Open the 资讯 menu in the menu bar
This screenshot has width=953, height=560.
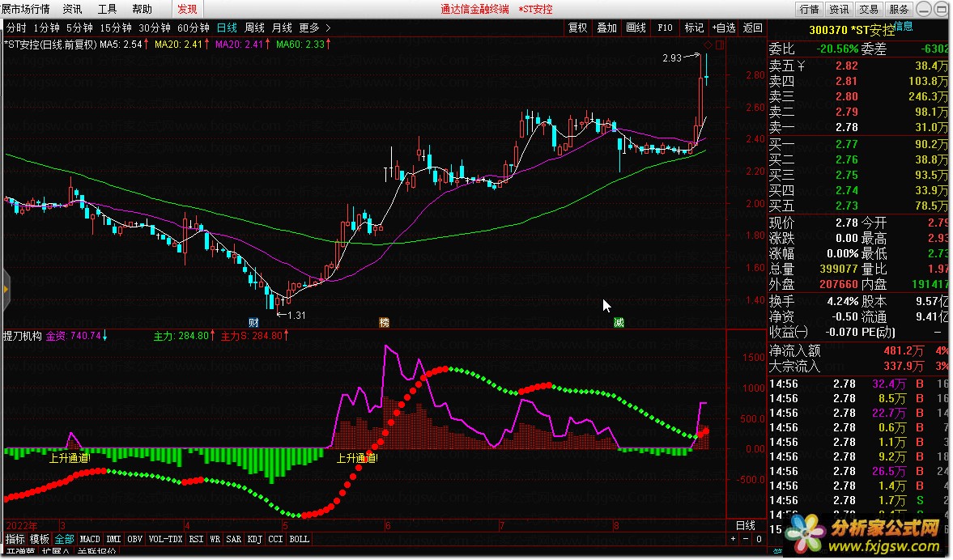coord(72,9)
